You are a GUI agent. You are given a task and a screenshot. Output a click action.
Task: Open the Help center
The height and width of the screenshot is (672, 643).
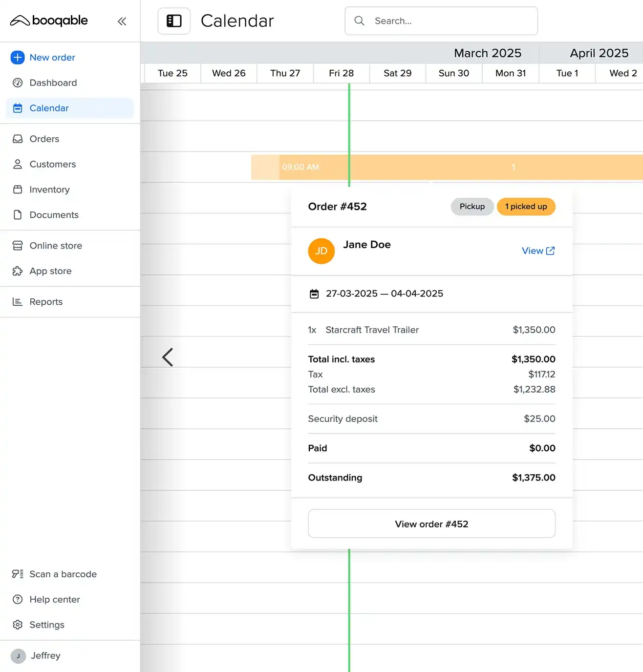pos(54,600)
